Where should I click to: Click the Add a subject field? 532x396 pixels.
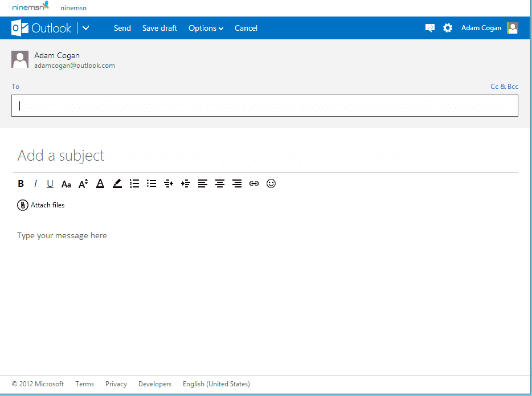(x=228, y=156)
